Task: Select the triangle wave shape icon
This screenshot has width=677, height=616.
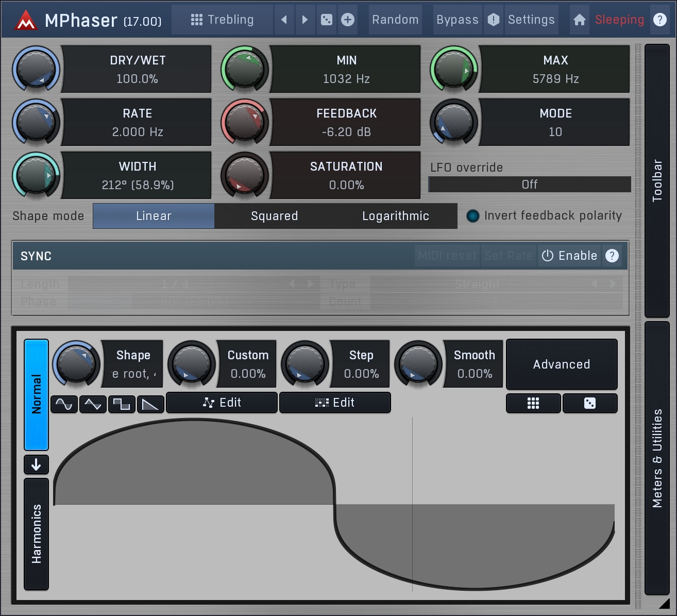Action: click(x=93, y=404)
